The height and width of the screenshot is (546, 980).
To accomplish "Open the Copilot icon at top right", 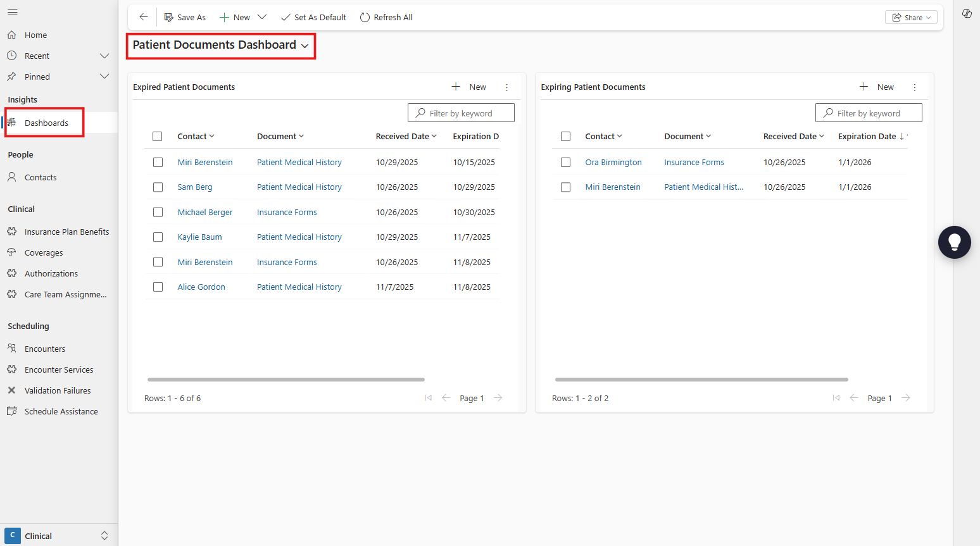I will click(x=967, y=14).
